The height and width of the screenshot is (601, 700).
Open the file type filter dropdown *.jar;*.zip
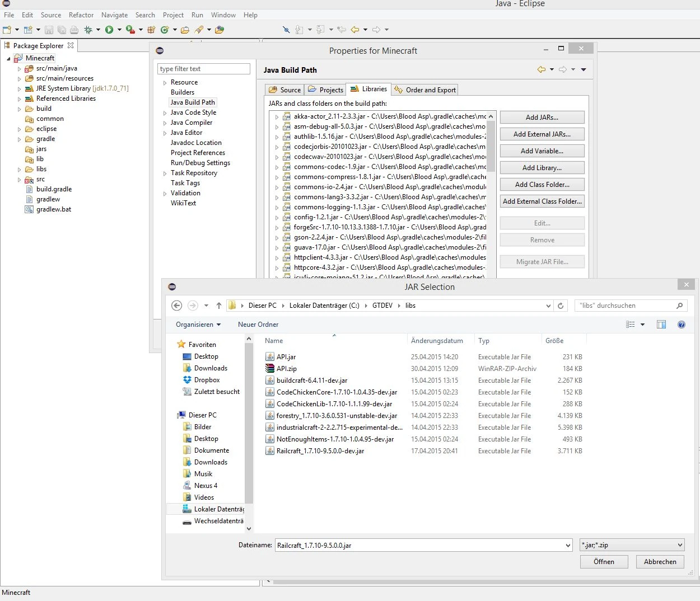[x=680, y=545]
